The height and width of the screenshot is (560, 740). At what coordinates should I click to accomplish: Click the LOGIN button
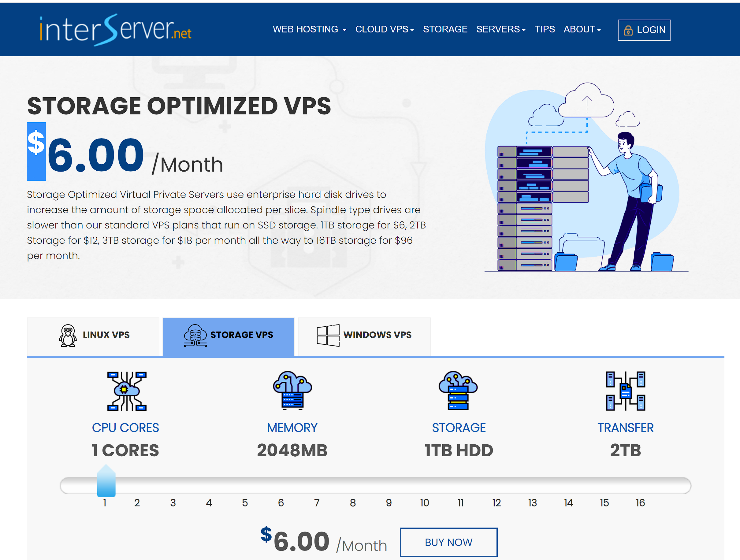[644, 30]
